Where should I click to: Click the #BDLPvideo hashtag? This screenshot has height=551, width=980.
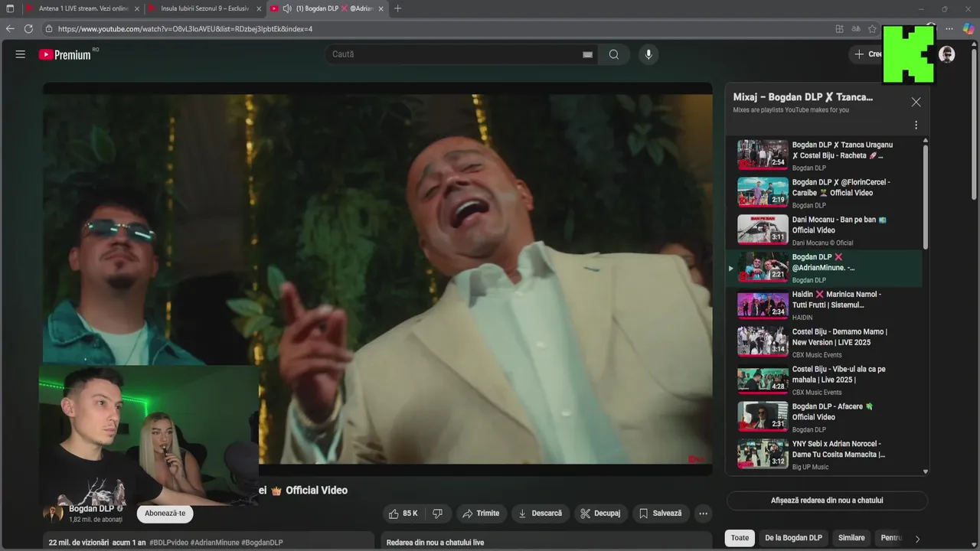pos(168,543)
